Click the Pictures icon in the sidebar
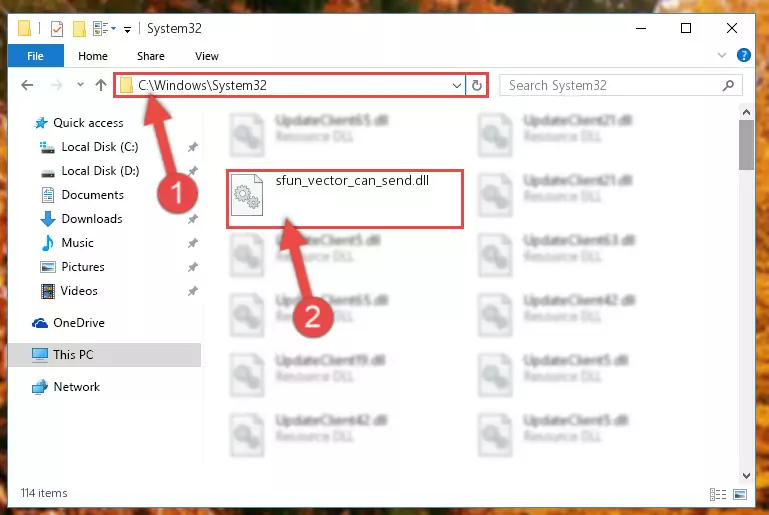 (x=48, y=267)
